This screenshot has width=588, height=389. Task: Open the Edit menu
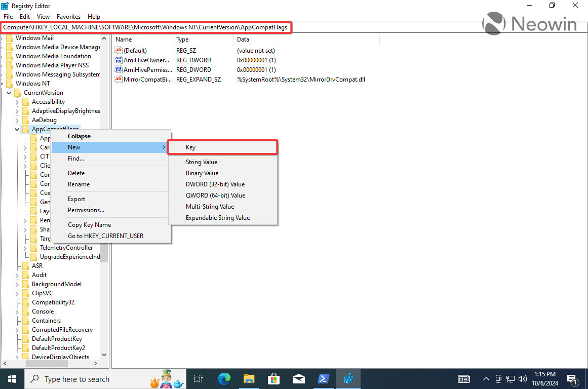click(x=25, y=17)
